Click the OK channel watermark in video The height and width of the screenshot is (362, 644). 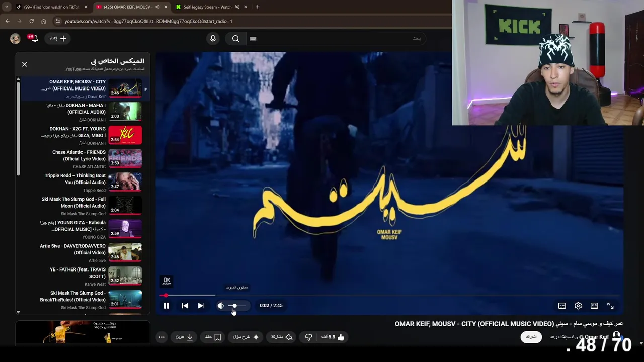[167, 282]
